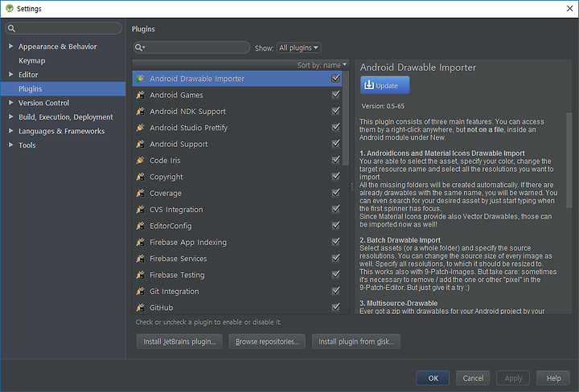Viewport: 579px width, 392px height.
Task: Expand the Version Control node
Action: (x=10, y=103)
